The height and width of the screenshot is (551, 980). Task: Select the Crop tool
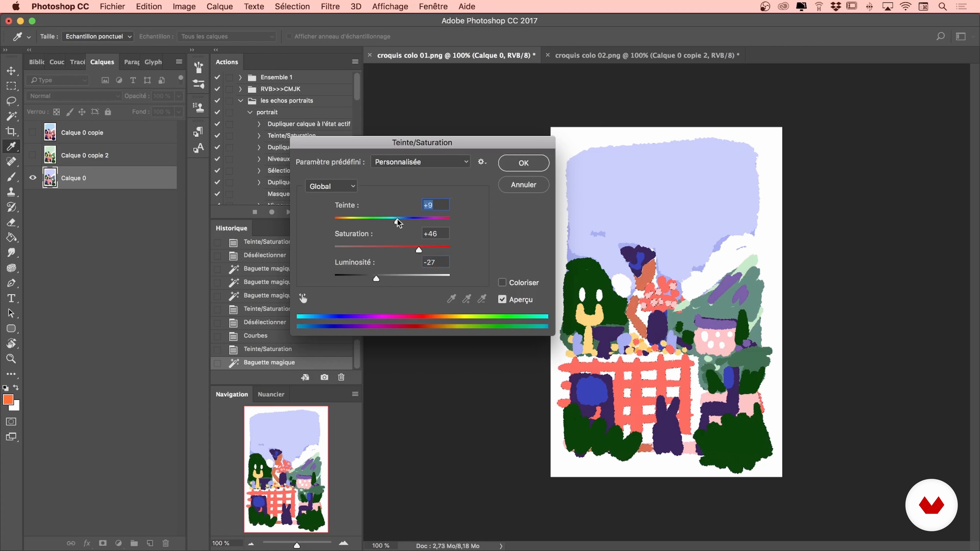tap(11, 131)
